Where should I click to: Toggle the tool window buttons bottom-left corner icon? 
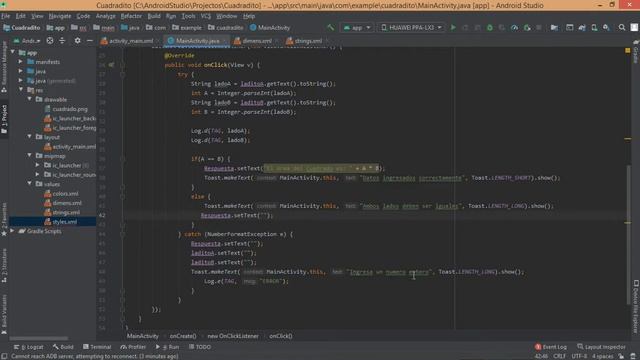click(4, 356)
